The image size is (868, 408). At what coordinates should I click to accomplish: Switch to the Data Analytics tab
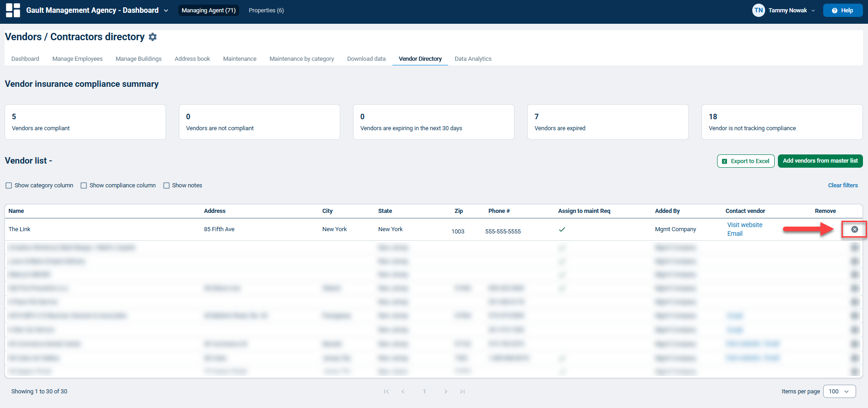click(473, 59)
